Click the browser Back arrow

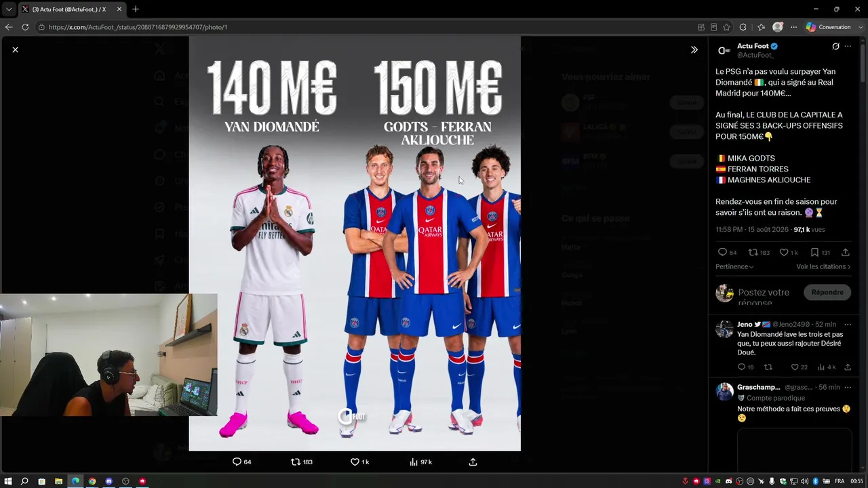9,27
